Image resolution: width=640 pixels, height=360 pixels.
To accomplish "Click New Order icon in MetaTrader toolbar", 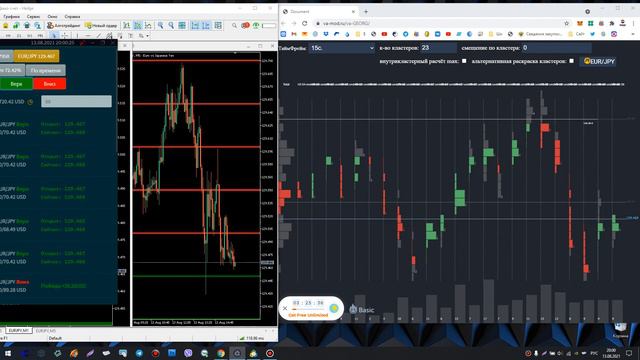I will point(101,25).
